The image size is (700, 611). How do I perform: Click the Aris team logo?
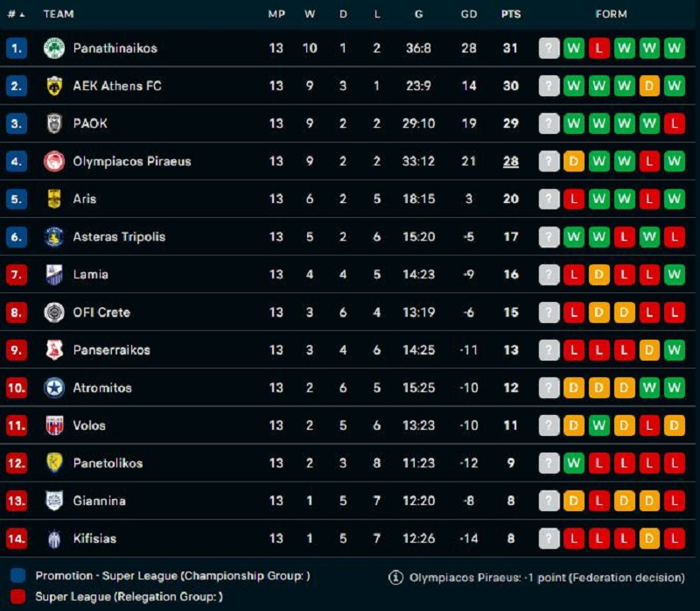(54, 199)
